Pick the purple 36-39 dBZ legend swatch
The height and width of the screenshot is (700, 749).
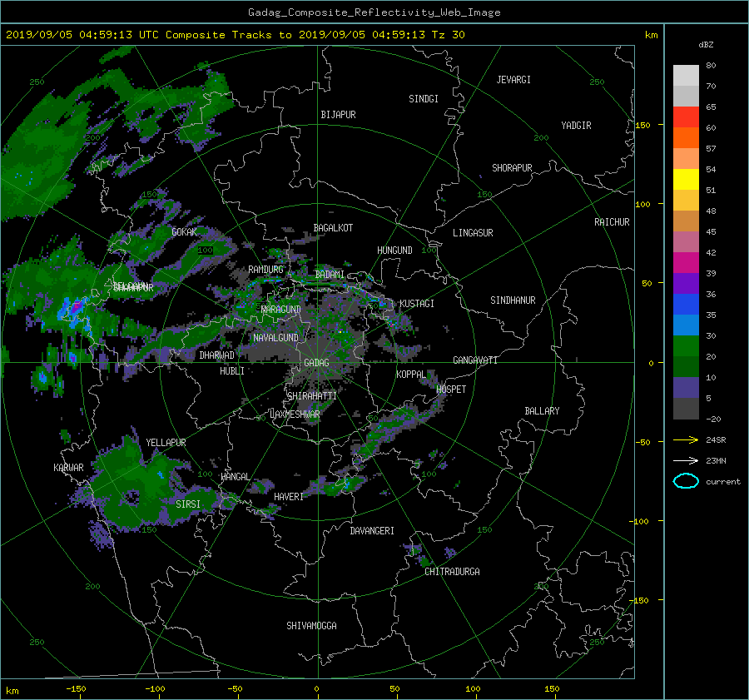point(686,284)
